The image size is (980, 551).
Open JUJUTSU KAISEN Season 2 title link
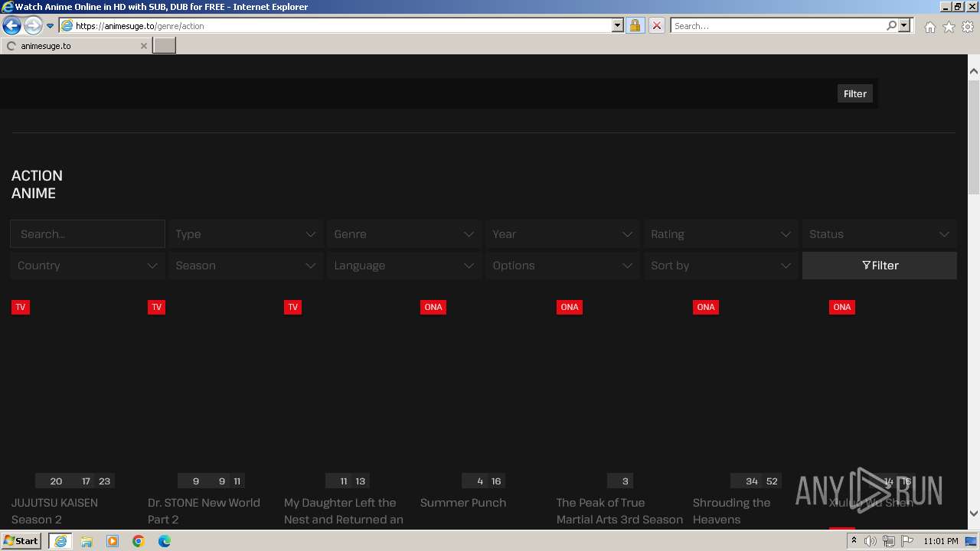point(54,511)
